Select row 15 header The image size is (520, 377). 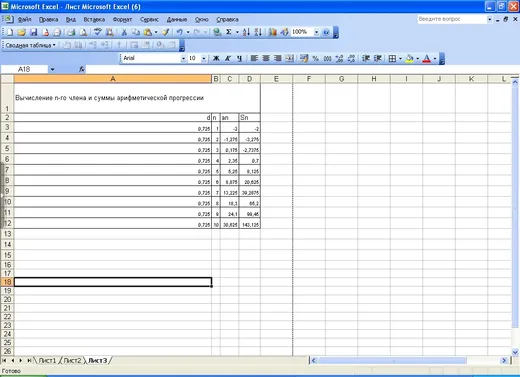(7, 255)
